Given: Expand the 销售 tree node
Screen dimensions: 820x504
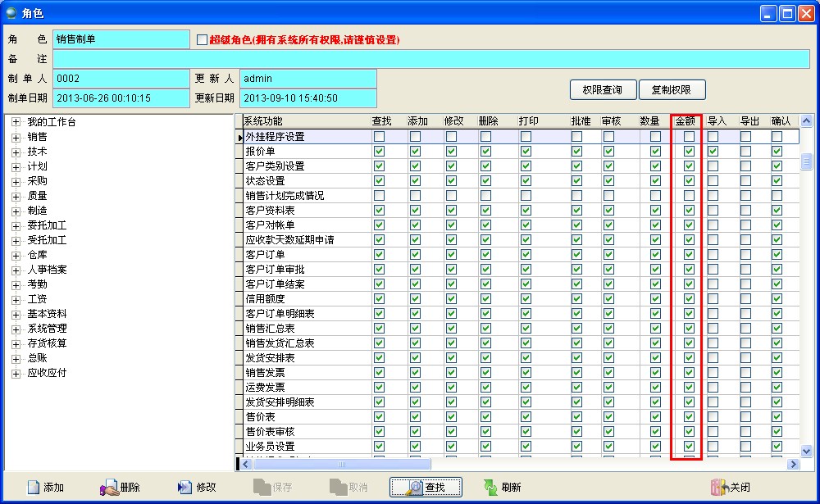Looking at the screenshot, I should 16,137.
